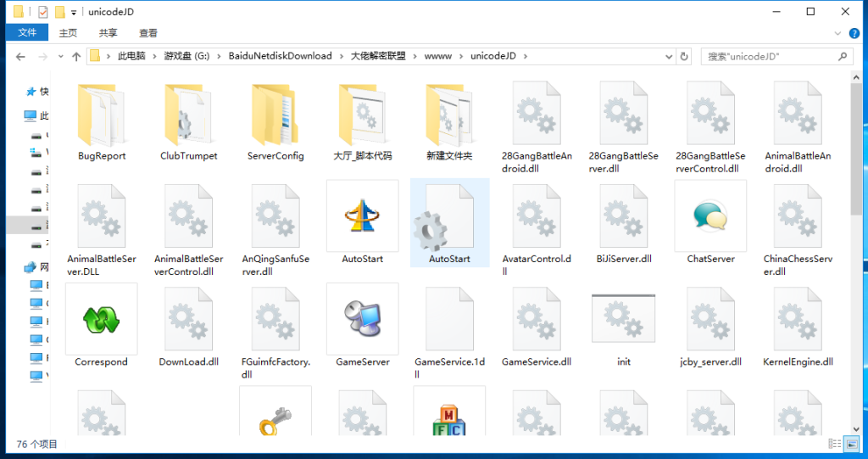Navigate to 游戏盘 (G:) in address bar
Viewport: 868px width, 459px height.
click(186, 56)
